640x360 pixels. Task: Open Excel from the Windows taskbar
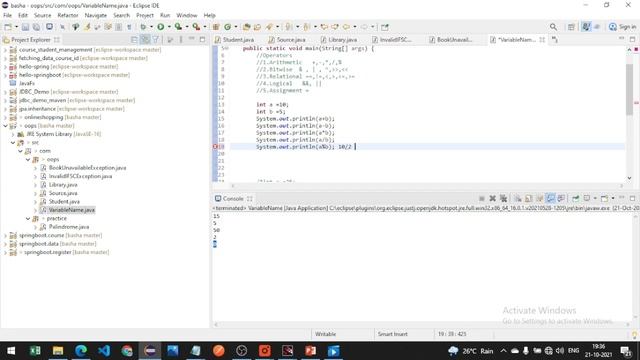tap(35, 351)
